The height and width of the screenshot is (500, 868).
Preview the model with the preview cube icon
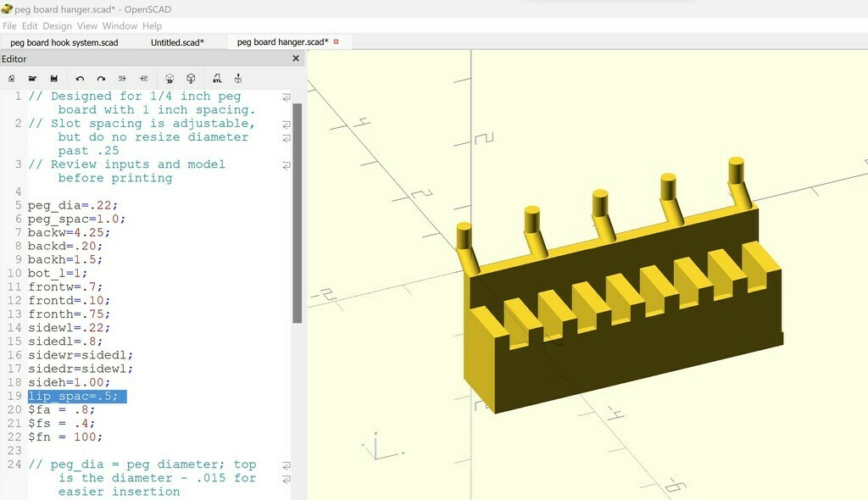pos(170,78)
